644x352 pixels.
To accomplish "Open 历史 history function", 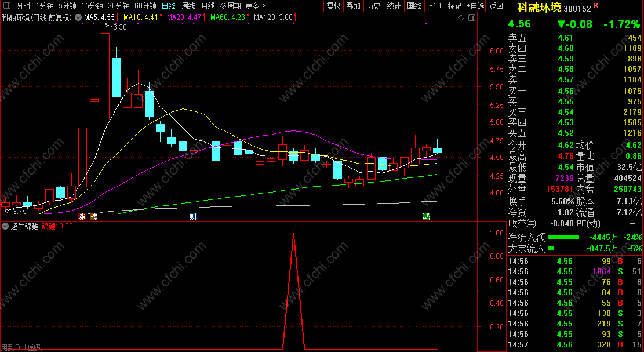I will point(373,6).
